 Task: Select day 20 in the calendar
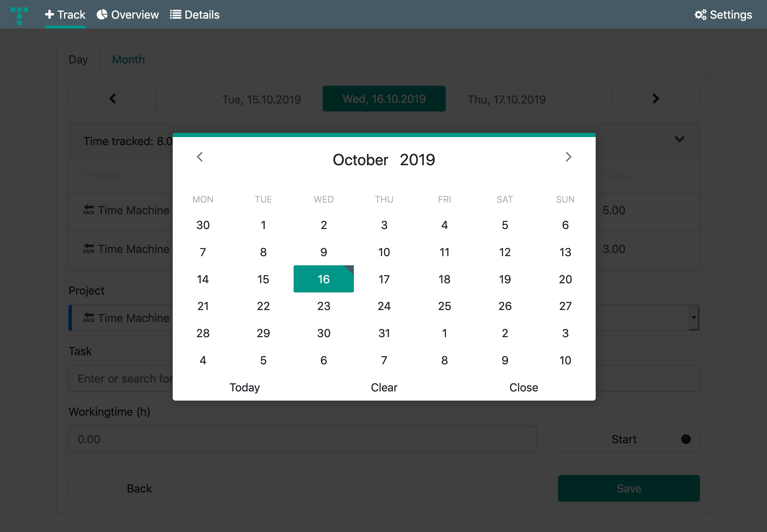click(x=565, y=279)
